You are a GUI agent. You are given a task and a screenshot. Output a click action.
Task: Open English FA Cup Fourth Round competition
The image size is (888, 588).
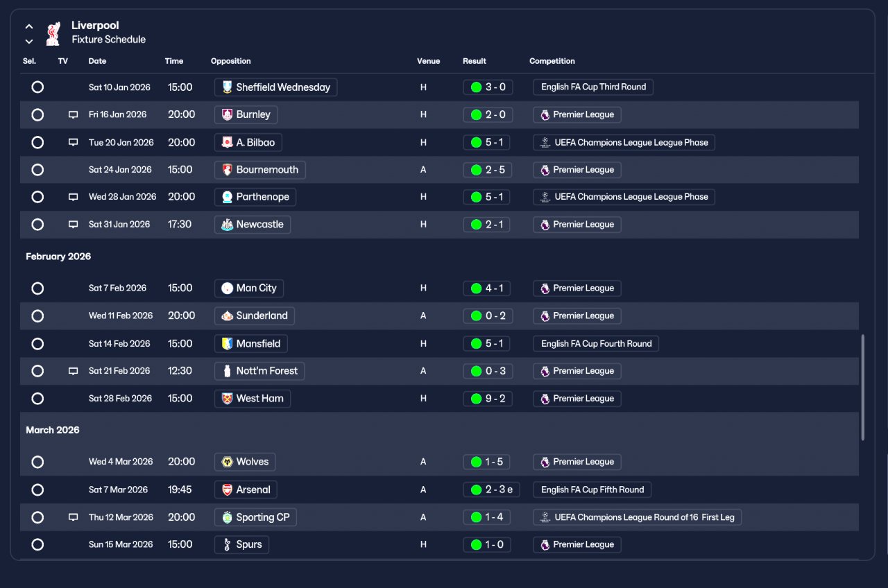point(596,344)
